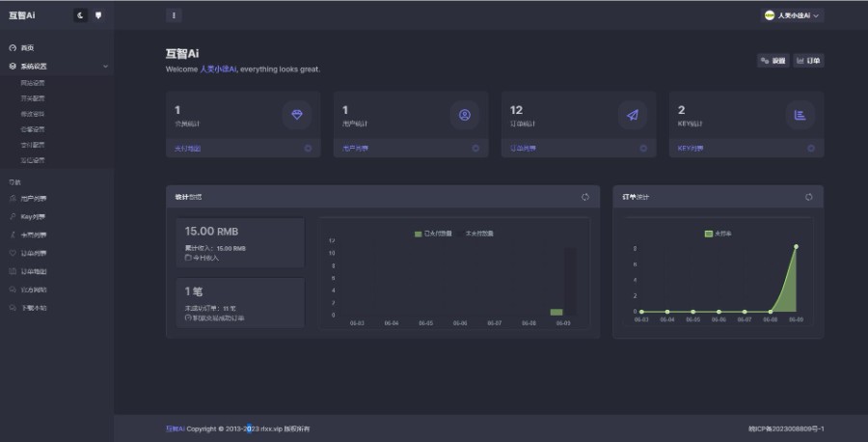Viewport: 868px width, 442px height.
Task: Toggle dark mode with the moon icon
Action: pos(80,15)
